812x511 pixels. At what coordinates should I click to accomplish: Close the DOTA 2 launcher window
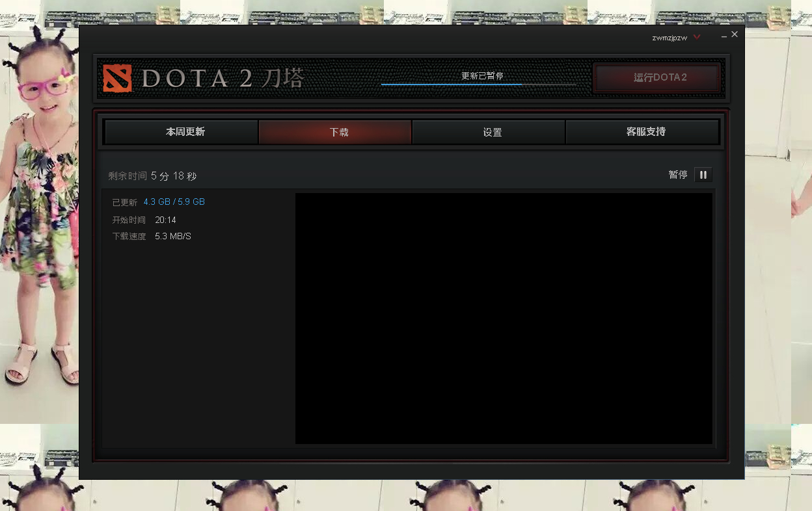tap(735, 34)
